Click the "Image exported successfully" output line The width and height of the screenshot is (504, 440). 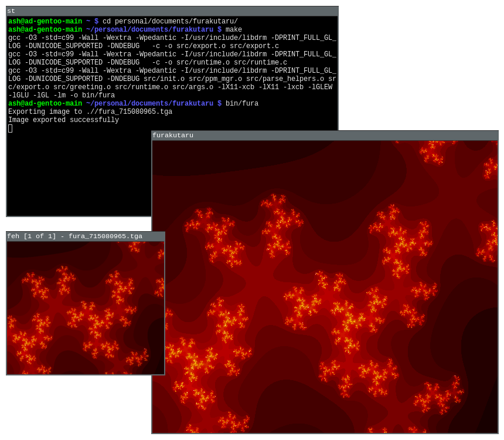click(x=63, y=120)
